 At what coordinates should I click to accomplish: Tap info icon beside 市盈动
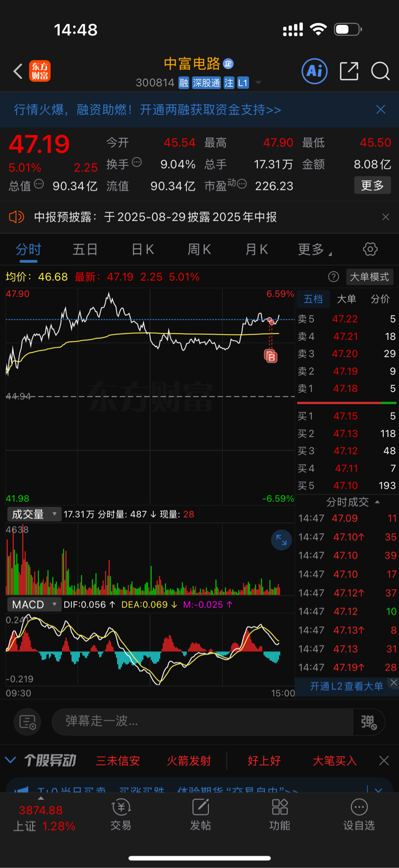(242, 184)
